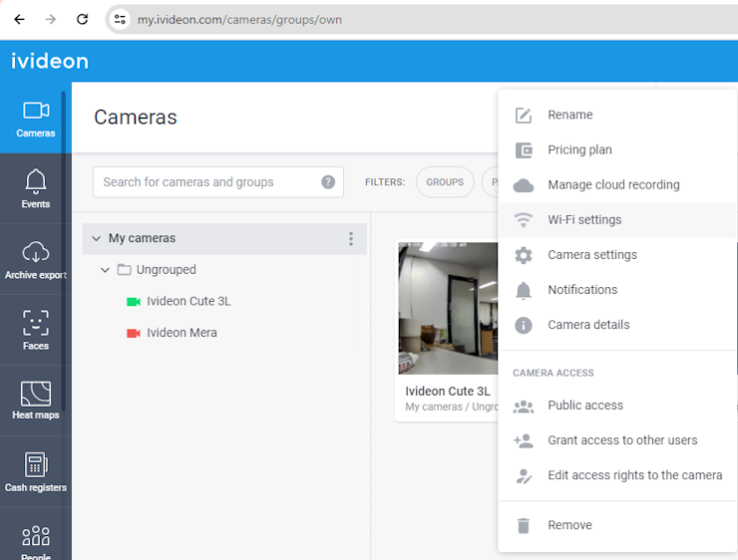Click the people icon beside Public access
The width and height of the screenshot is (738, 560).
(524, 407)
